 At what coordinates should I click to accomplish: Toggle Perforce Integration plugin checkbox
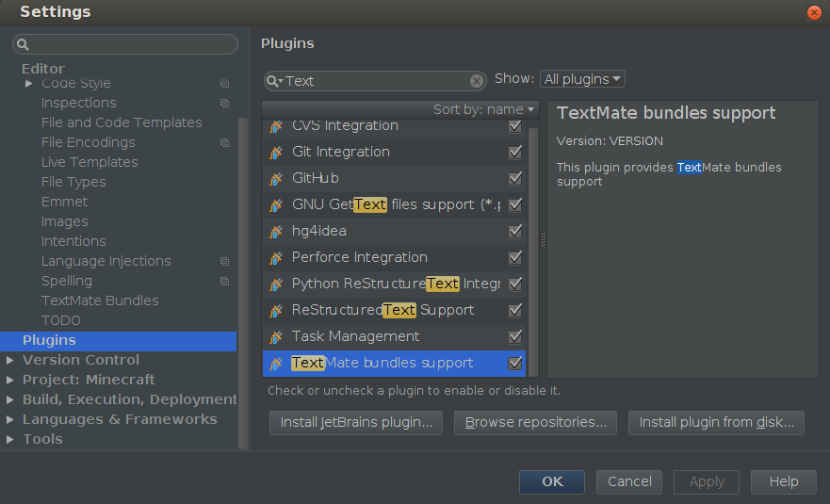(515, 258)
